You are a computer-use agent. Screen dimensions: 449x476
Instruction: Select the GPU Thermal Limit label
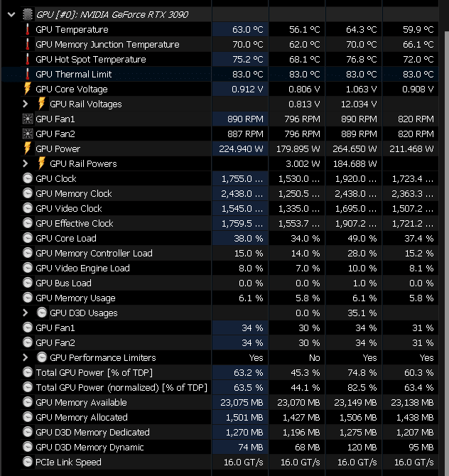(73, 74)
